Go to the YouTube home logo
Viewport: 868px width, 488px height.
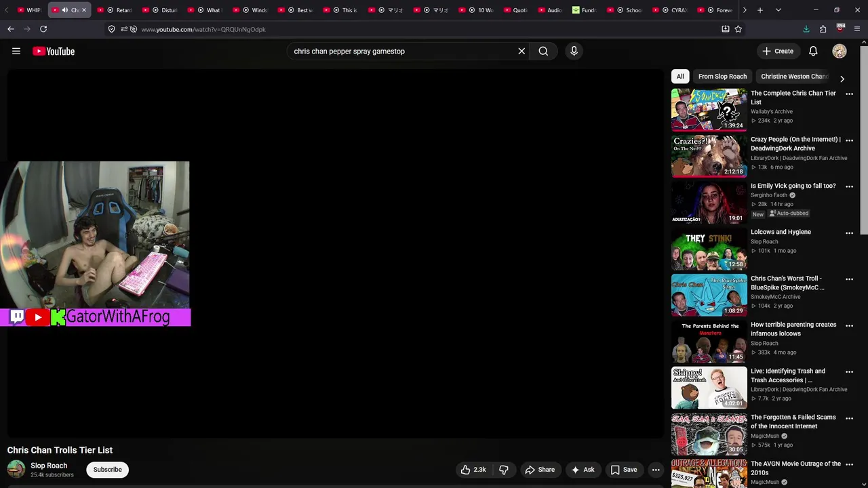(54, 52)
